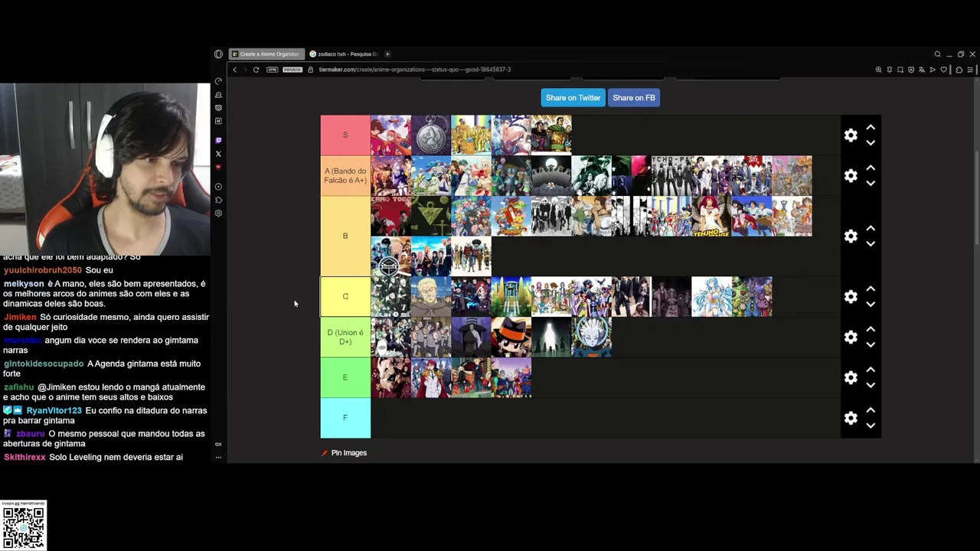Screen dimensions: 980x551
Task: Open settings gear for F tier row
Action: [x=851, y=418]
